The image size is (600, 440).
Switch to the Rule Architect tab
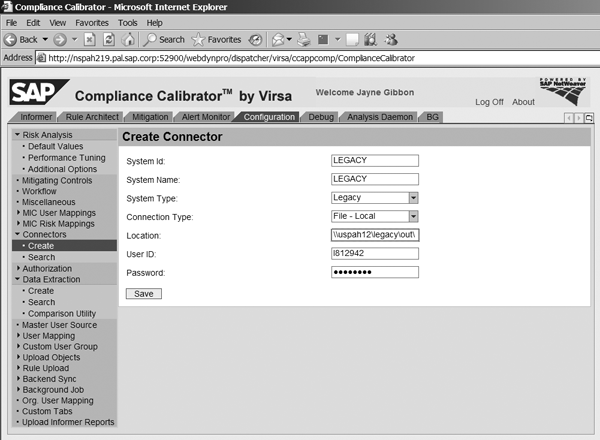click(92, 117)
